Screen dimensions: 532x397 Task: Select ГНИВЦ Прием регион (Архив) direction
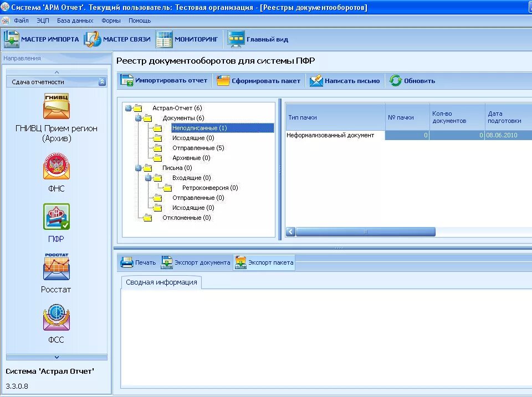click(x=57, y=118)
